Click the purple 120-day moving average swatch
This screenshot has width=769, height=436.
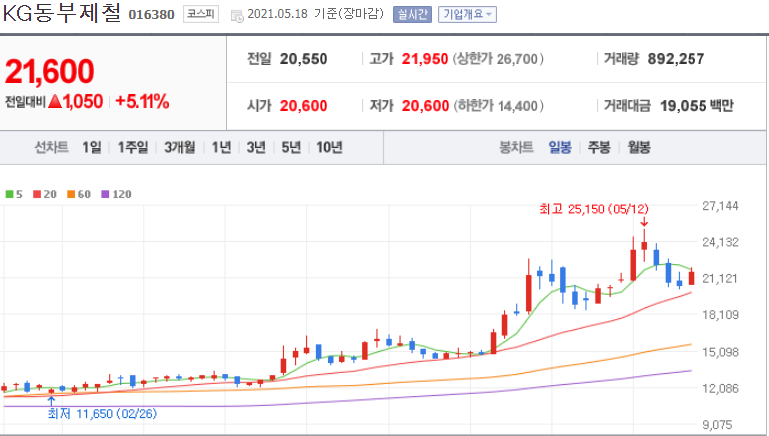105,194
